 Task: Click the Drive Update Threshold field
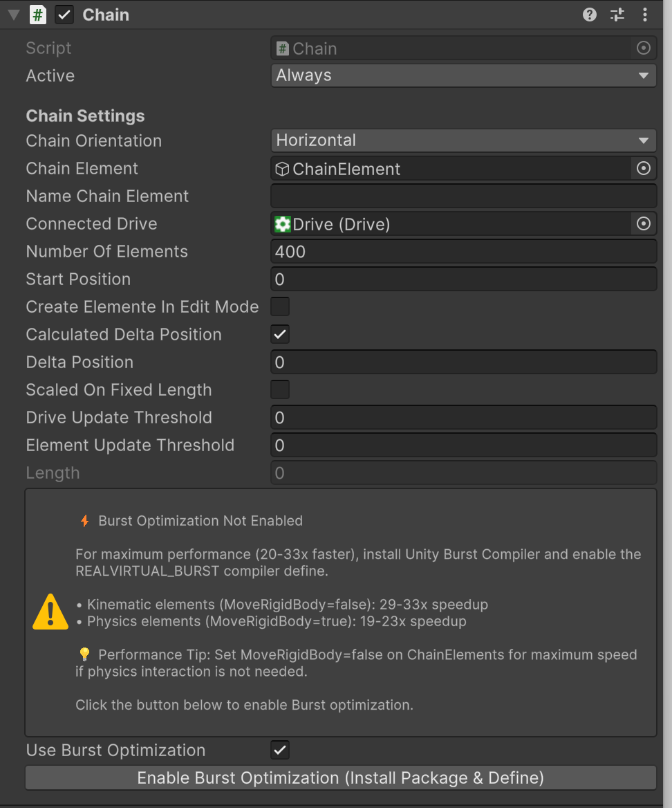(x=463, y=418)
